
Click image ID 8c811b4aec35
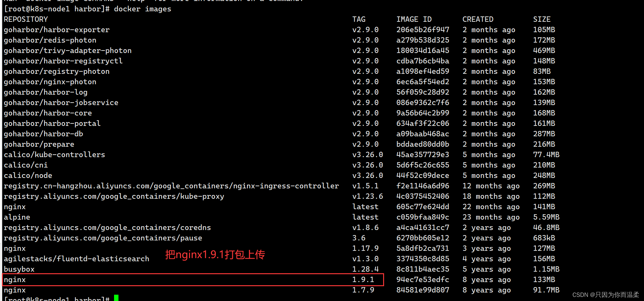[423, 269]
